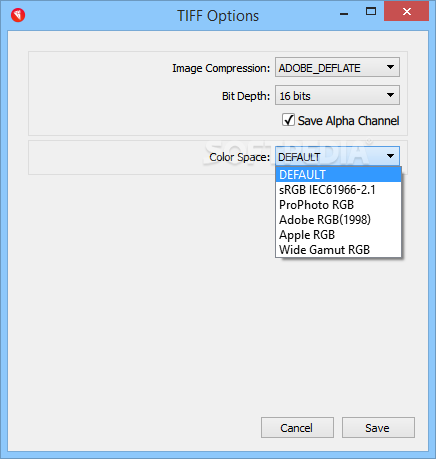Click the red application icon in title bar
Screen dimensions: 436x459
[x=18, y=15]
